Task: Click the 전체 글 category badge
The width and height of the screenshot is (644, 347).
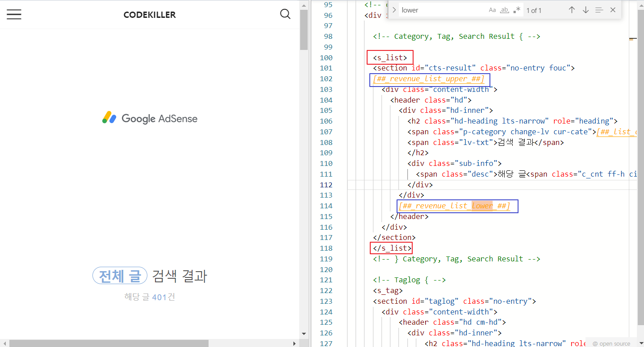Action: [120, 276]
